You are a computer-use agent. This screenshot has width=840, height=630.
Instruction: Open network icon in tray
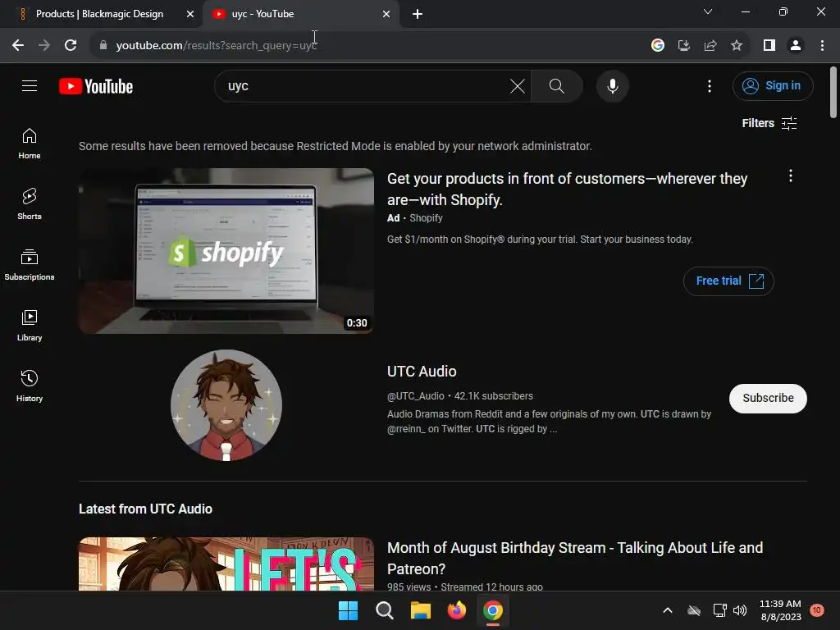tap(720, 610)
